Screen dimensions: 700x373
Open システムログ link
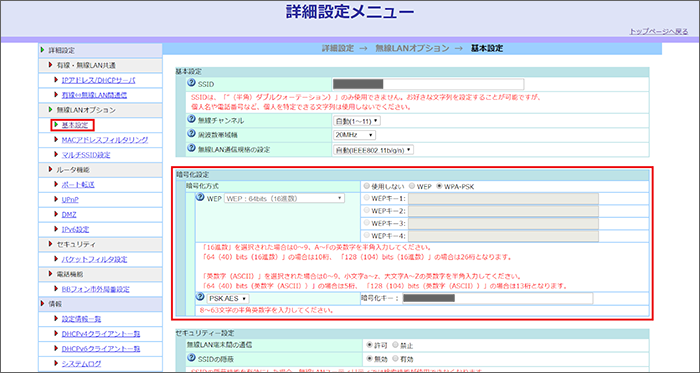(x=81, y=364)
